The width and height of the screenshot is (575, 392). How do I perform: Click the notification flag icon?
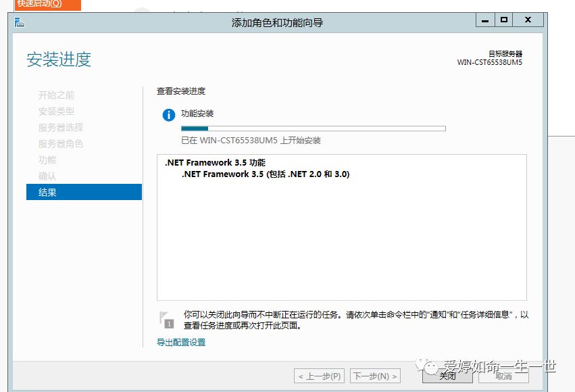coord(166,320)
